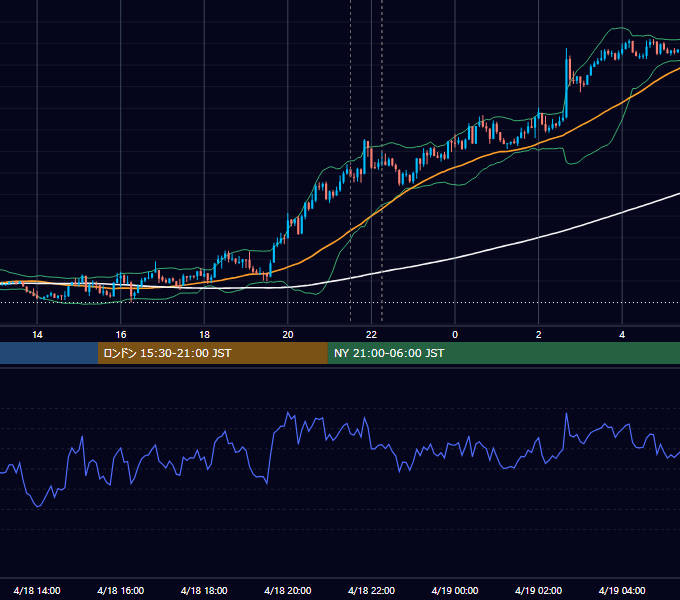Click the 4/18 16:00 label on lower axis
Image resolution: width=680 pixels, height=600 pixels.
pos(121,590)
